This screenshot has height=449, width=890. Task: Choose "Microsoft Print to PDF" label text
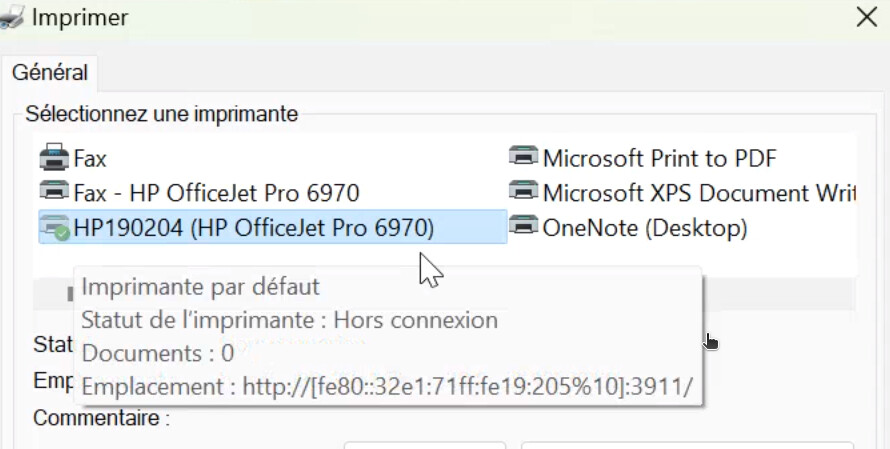click(660, 158)
